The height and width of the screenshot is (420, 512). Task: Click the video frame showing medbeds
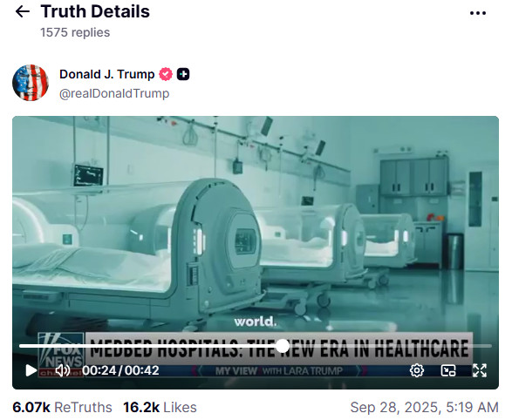(x=256, y=221)
